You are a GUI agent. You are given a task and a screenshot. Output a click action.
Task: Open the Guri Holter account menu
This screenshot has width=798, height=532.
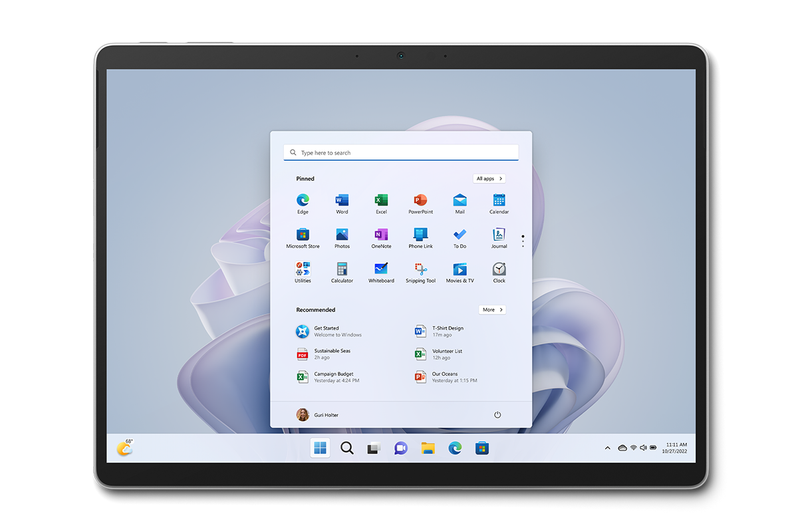coord(318,415)
